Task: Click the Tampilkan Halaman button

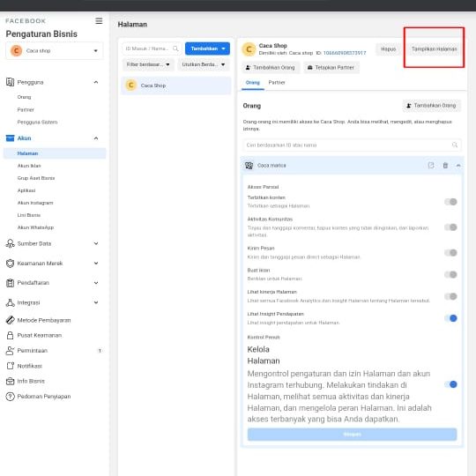Action: pyautogui.click(x=434, y=48)
